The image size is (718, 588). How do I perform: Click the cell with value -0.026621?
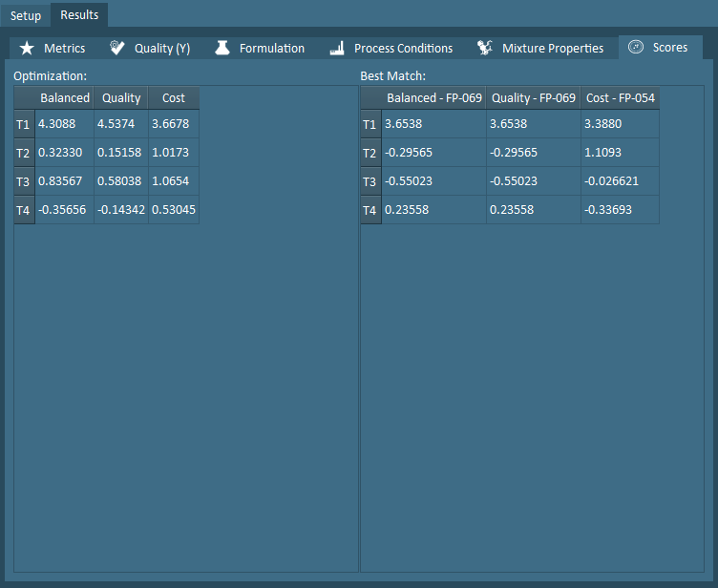[621, 181]
